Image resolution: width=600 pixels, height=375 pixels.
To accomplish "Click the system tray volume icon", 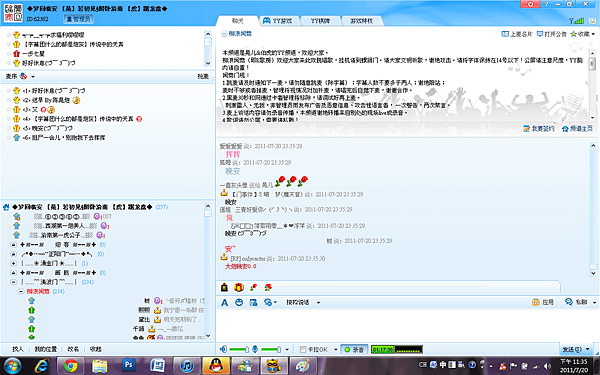I will (x=548, y=366).
